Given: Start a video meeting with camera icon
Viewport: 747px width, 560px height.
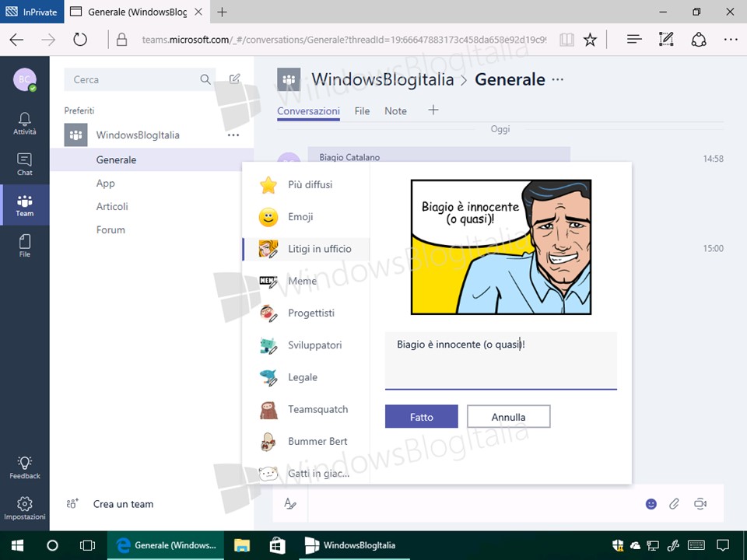Looking at the screenshot, I should point(700,504).
